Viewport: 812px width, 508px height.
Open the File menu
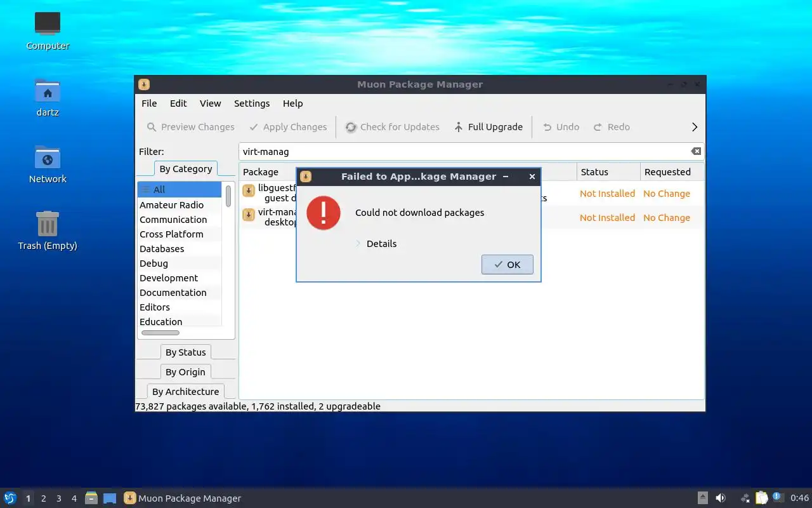click(149, 104)
